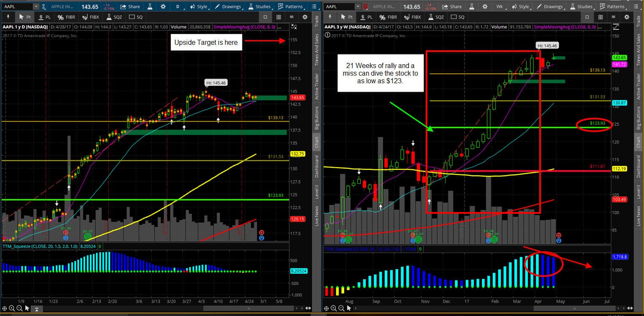644x316 pixels.
Task: Open the symbol dropdown in left AAPL chart
Action: point(36,7)
